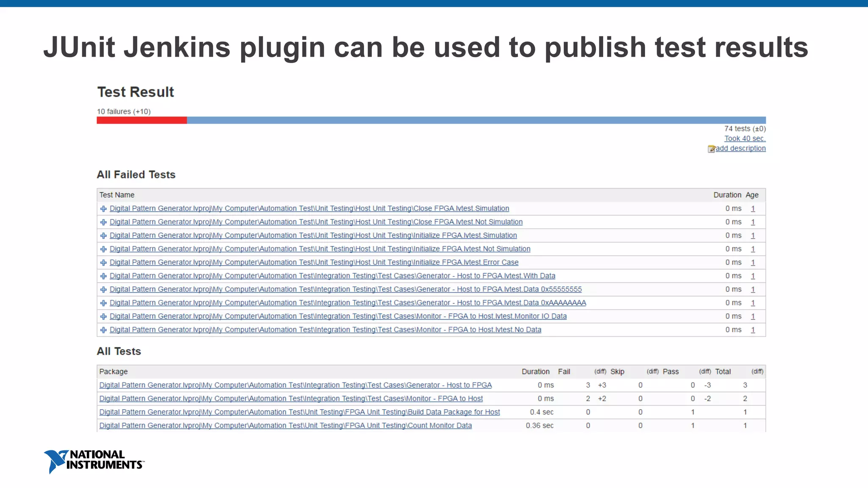The width and height of the screenshot is (868, 488).
Task: Click the plus icon beside the With Data test
Action: tap(103, 276)
